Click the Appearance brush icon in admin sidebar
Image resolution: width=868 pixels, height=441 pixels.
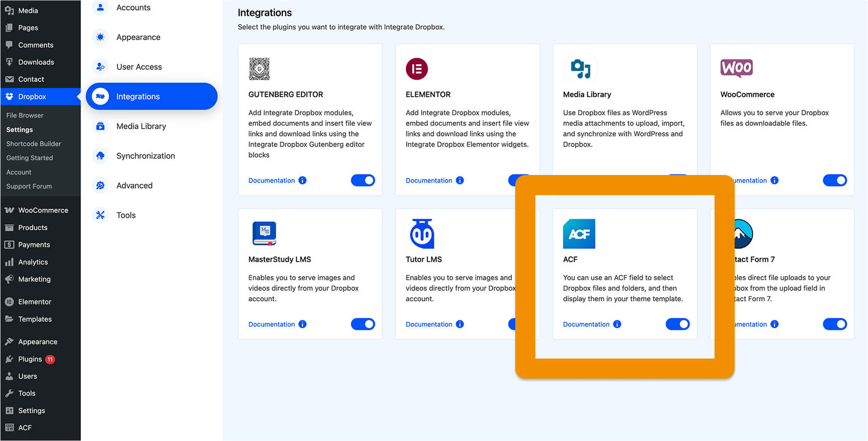9,341
